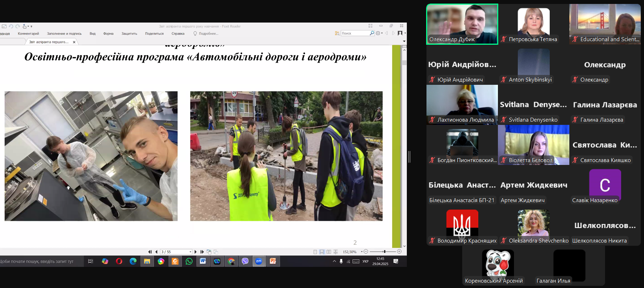Click the search magnifier icon
Image resolution: width=644 pixels, height=288 pixels.
372,33
